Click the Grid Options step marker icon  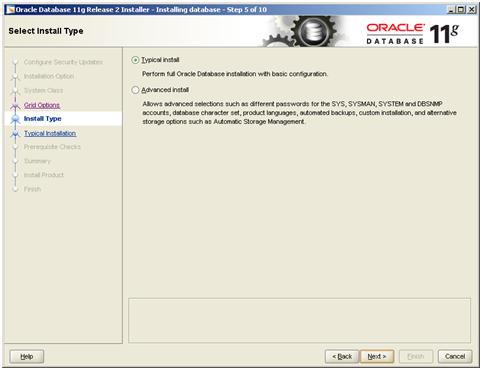(x=15, y=106)
